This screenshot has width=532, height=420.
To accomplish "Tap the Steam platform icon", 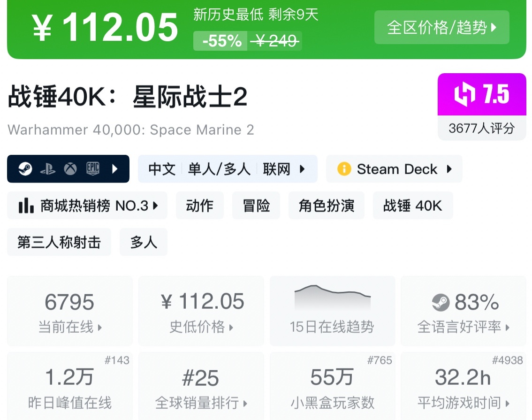I will click(25, 168).
